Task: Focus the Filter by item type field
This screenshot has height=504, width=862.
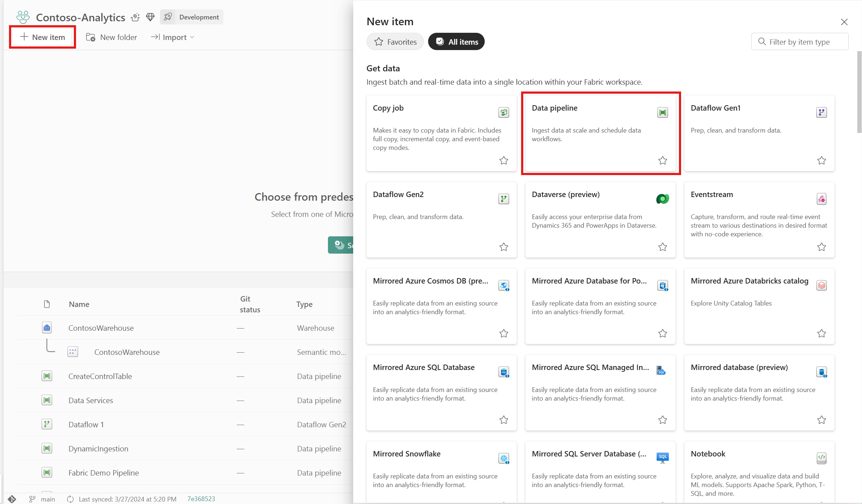Action: click(800, 42)
